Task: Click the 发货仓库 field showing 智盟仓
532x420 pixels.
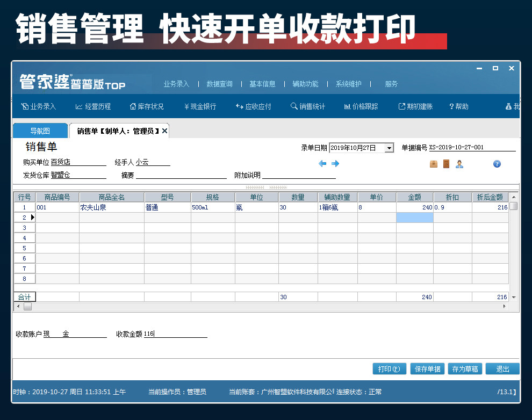Action: 78,175
